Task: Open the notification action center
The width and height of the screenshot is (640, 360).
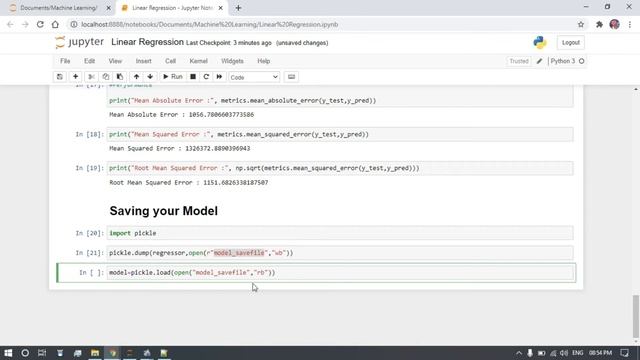Action: click(x=625, y=353)
